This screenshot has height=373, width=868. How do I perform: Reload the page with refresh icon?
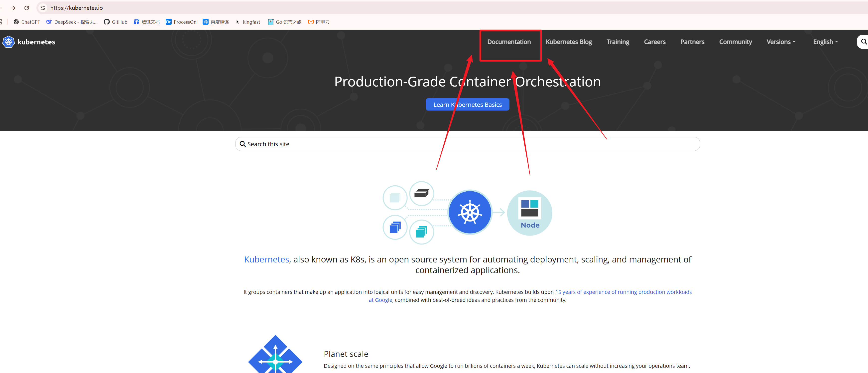point(27,8)
